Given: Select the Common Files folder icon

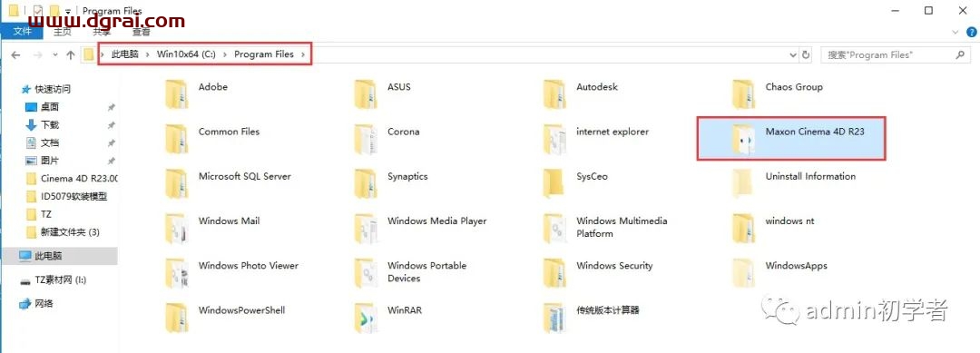Looking at the screenshot, I should (x=176, y=139).
